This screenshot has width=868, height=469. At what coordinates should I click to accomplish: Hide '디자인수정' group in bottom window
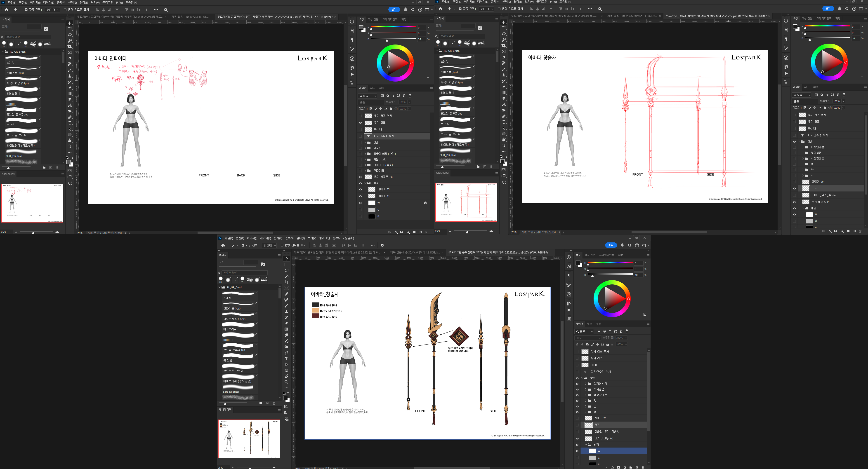[577, 384]
